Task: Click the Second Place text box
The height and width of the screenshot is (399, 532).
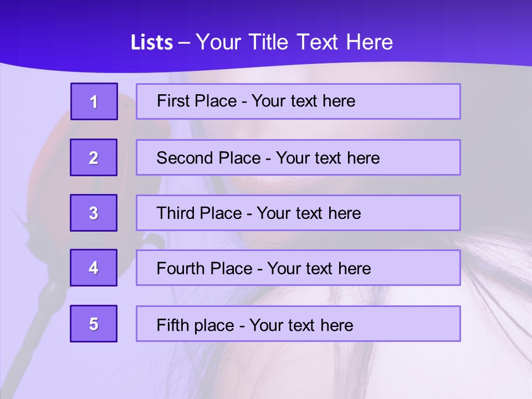Action: click(x=298, y=157)
